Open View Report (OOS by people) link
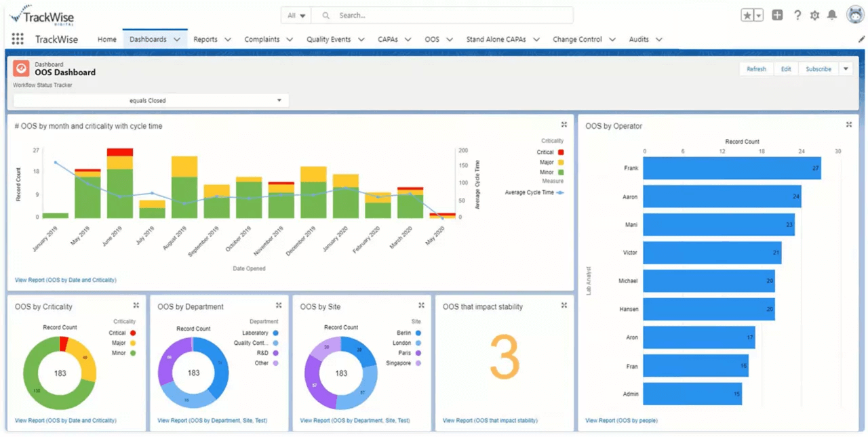The height and width of the screenshot is (437, 868). pos(621,421)
